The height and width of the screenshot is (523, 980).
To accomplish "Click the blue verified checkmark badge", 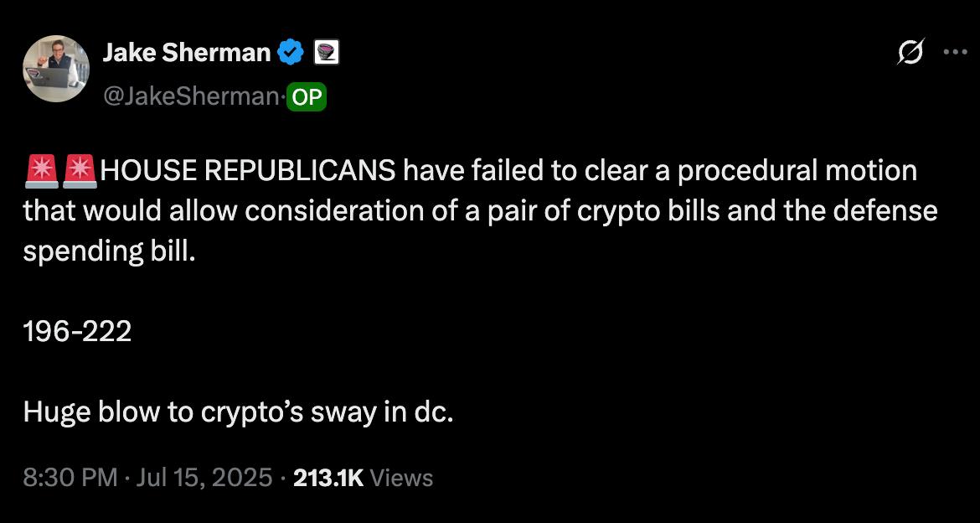I will coord(290,53).
